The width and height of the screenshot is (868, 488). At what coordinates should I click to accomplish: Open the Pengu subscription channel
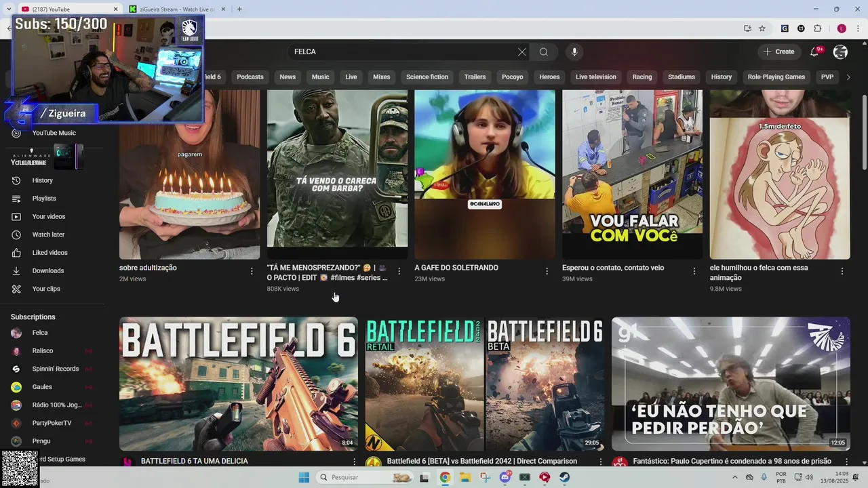click(53, 441)
